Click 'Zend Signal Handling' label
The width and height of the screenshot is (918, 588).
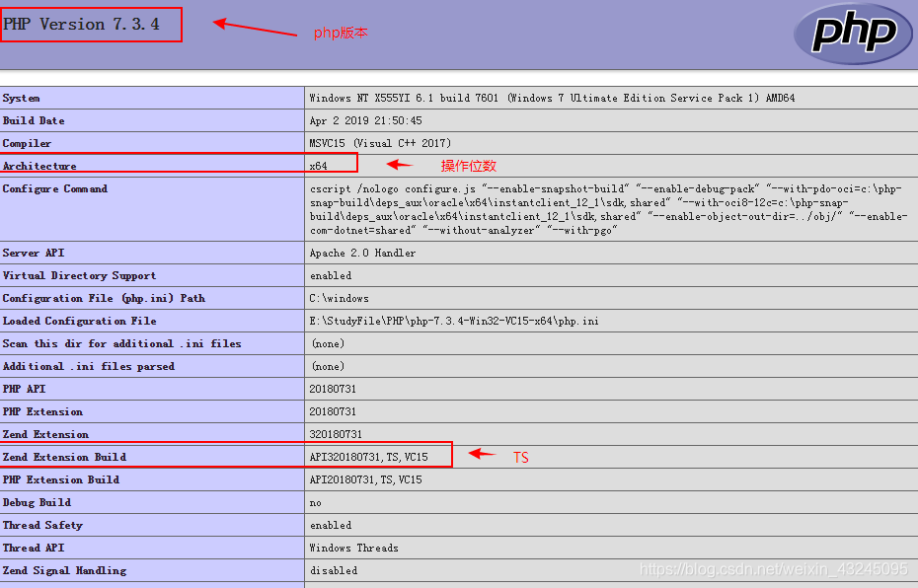[64, 571]
